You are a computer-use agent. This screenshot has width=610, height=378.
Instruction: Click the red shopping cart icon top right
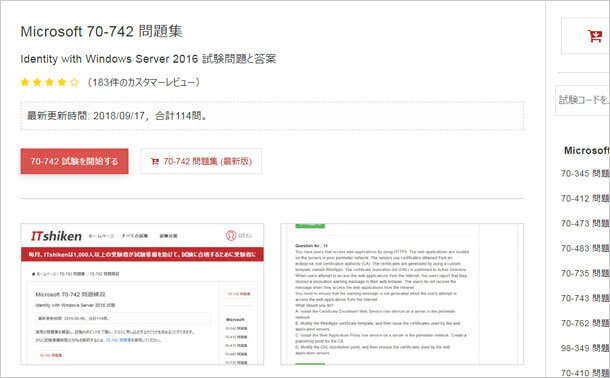594,36
